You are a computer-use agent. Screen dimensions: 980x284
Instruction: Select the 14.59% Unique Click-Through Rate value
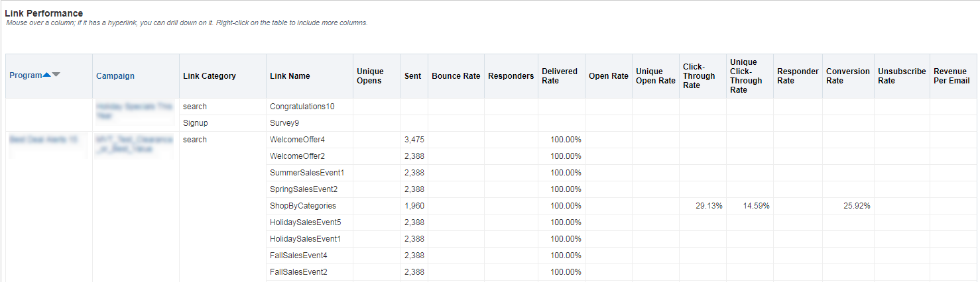pos(756,206)
